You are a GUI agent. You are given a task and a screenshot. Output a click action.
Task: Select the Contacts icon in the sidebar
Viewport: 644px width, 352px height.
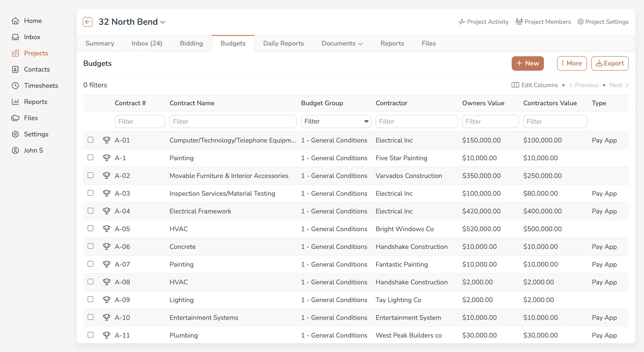click(x=15, y=69)
